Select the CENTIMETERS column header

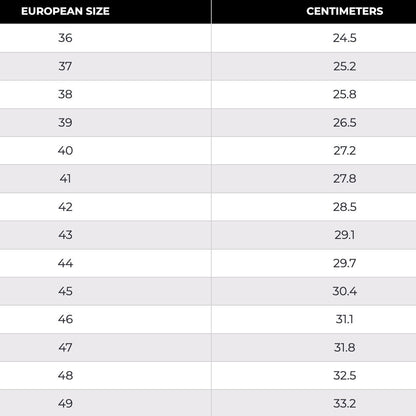345,11
